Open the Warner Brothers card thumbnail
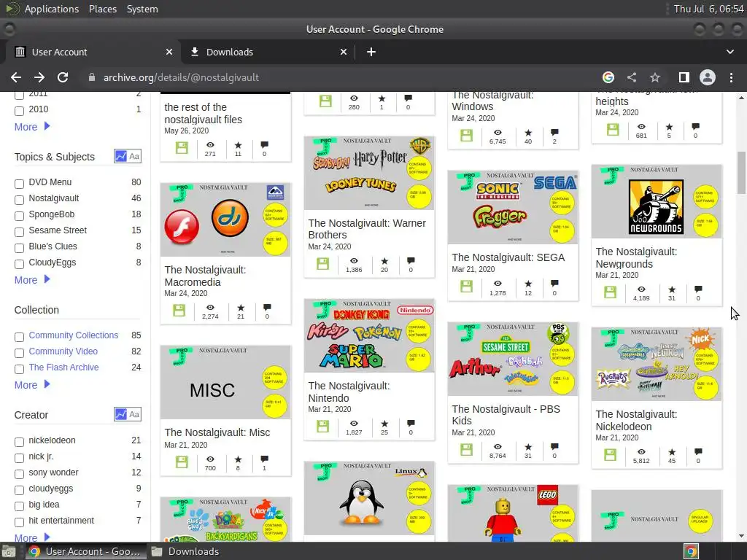Image resolution: width=747 pixels, height=560 pixels. pyautogui.click(x=369, y=173)
